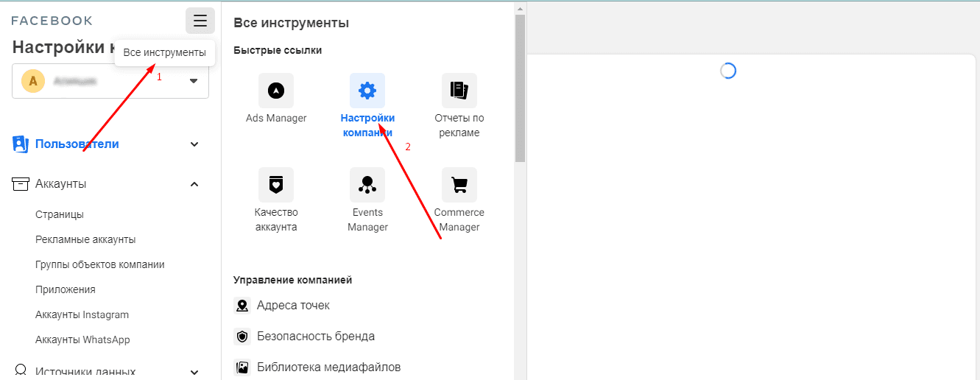
Task: Open Приложения sidebar item
Action: (x=66, y=289)
